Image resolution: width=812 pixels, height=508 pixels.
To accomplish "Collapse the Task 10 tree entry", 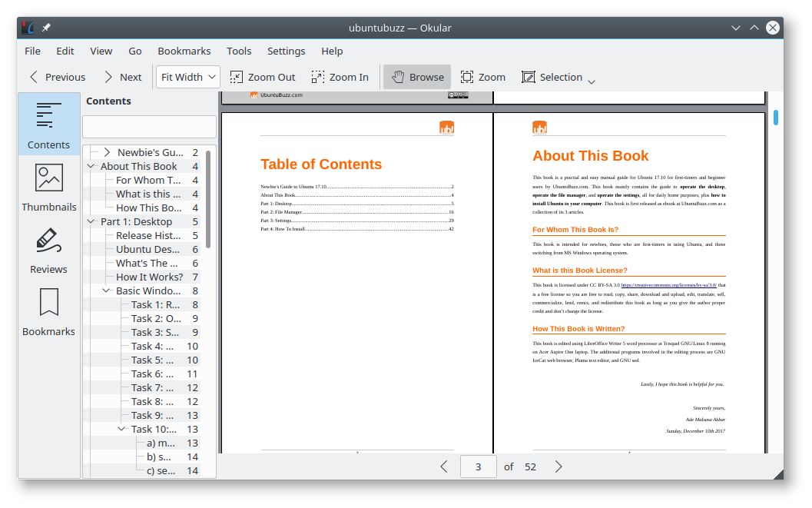I will pyautogui.click(x=121, y=430).
